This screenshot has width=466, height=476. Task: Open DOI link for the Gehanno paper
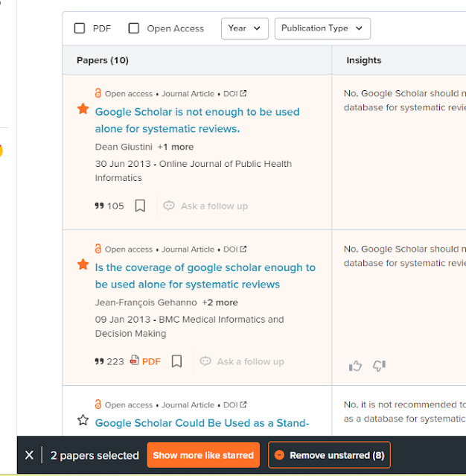pyautogui.click(x=234, y=250)
